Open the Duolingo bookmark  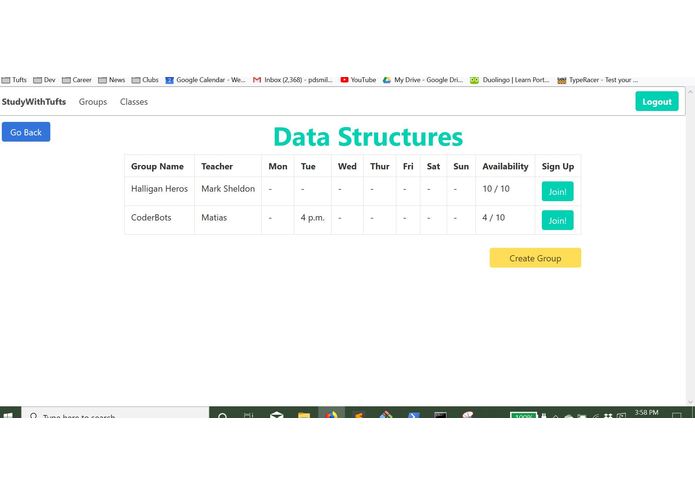[510, 80]
